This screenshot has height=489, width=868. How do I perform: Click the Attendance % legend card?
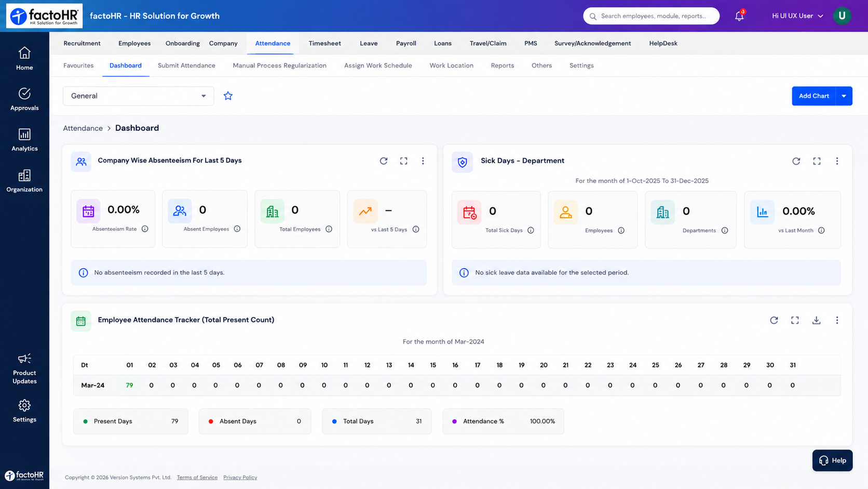point(503,421)
